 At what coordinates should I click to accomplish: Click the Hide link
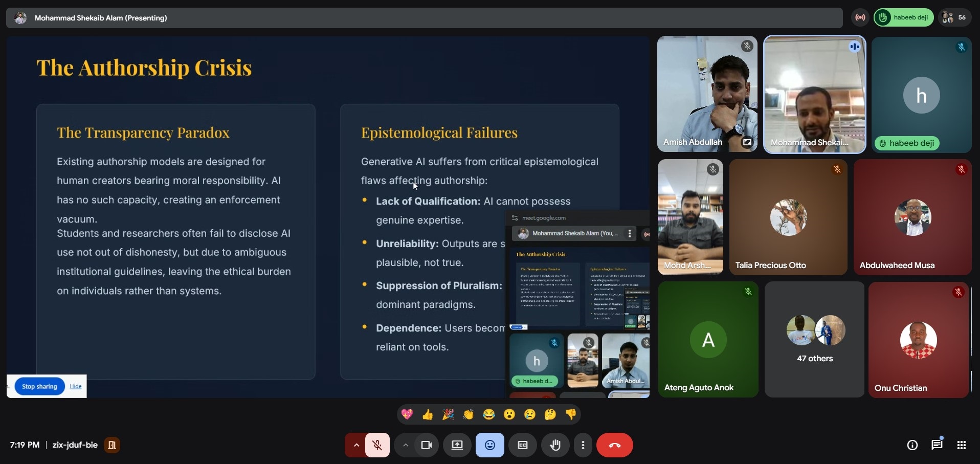click(x=76, y=386)
